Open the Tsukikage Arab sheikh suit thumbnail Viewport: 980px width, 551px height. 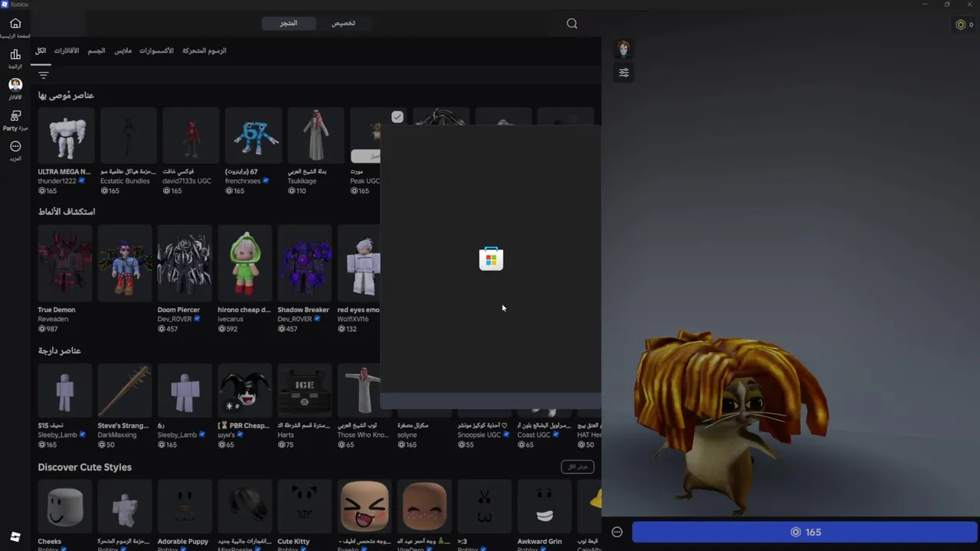316,135
